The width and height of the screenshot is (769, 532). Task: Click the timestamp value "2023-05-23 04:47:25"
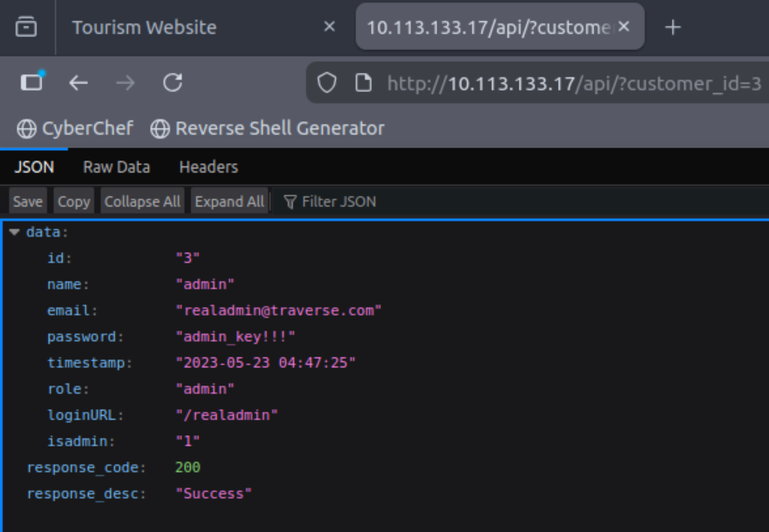tap(265, 363)
